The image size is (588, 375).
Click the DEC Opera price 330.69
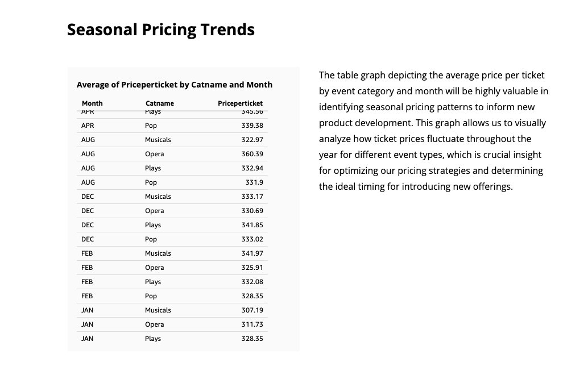click(252, 211)
